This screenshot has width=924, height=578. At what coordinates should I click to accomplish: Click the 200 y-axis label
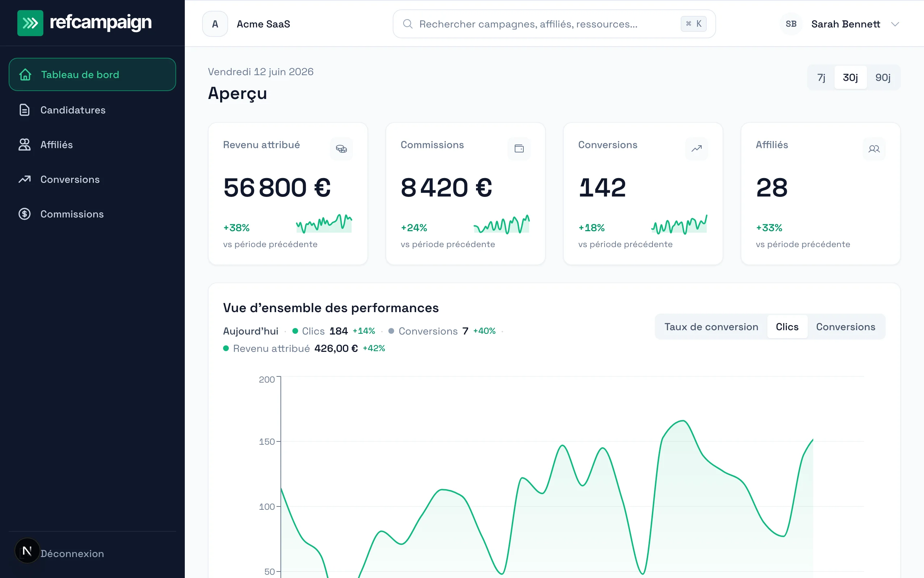266,379
